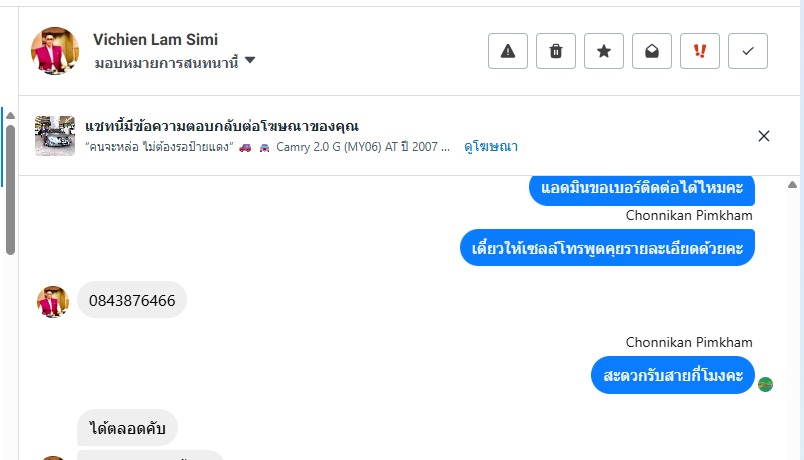804x460 pixels.
Task: Star this conversation
Action: [x=603, y=51]
